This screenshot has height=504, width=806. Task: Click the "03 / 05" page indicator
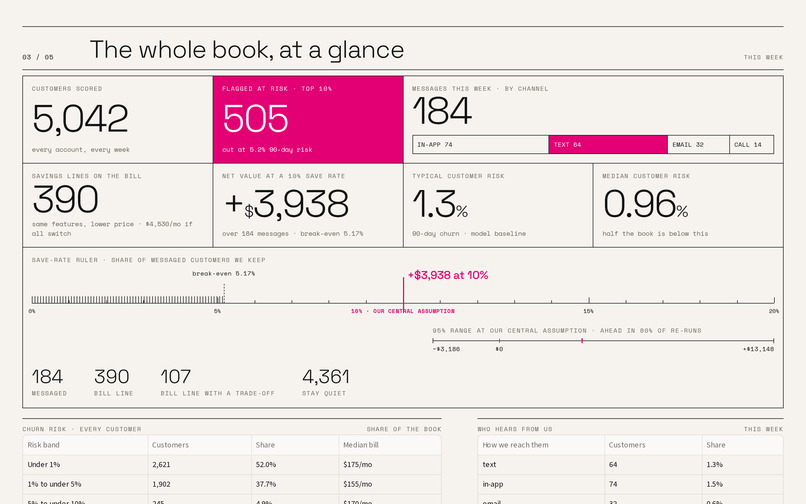click(x=38, y=57)
